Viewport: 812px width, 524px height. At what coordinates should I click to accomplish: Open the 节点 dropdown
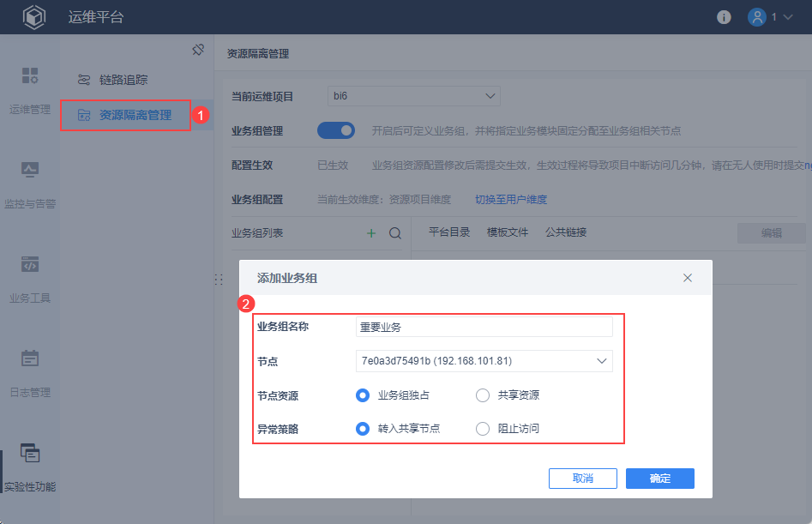484,361
